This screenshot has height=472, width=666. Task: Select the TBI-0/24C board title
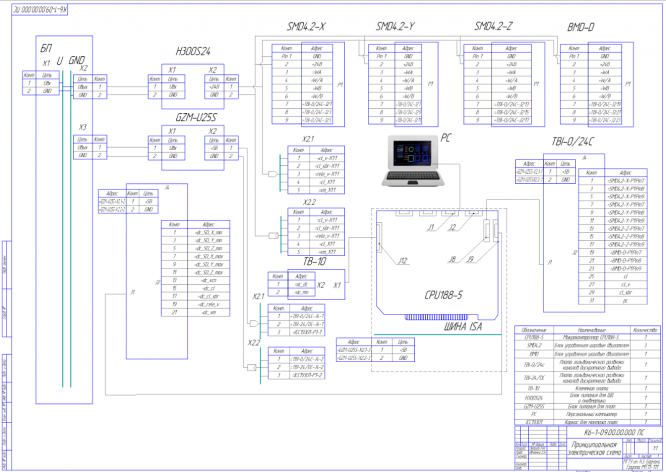pyautogui.click(x=573, y=142)
